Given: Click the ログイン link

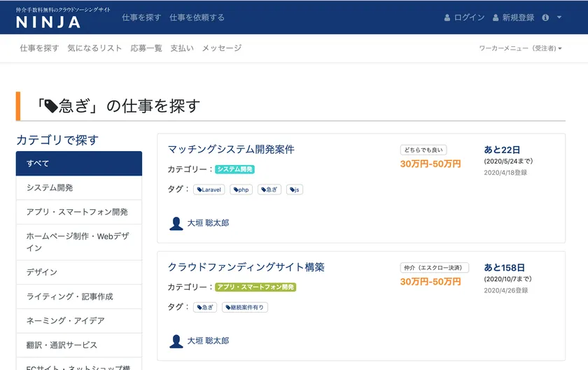Looking at the screenshot, I should (465, 17).
